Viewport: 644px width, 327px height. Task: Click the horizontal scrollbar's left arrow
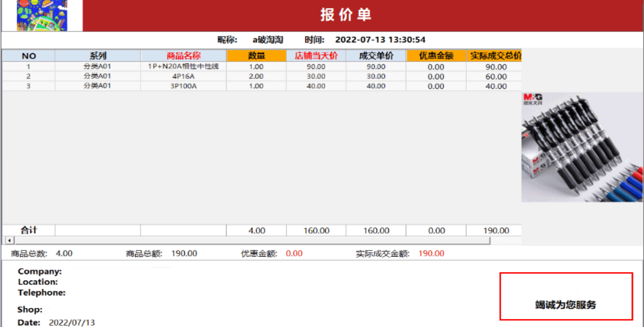(7, 241)
